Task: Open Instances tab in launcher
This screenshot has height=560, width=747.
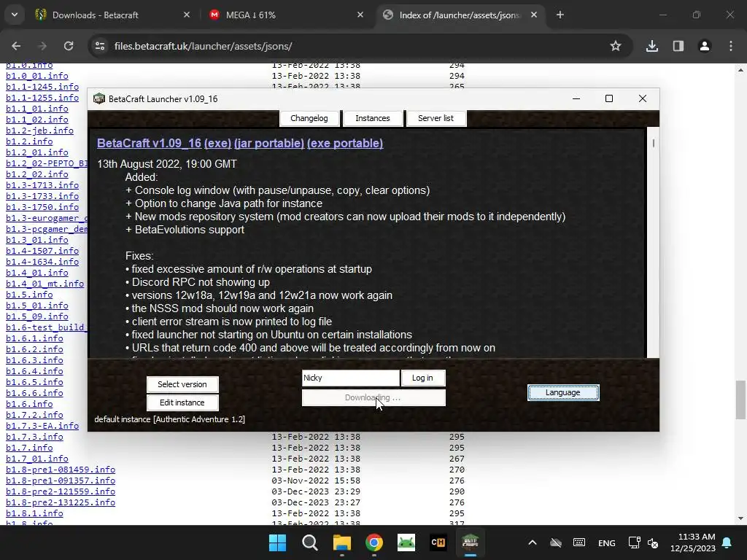Action: (x=373, y=118)
